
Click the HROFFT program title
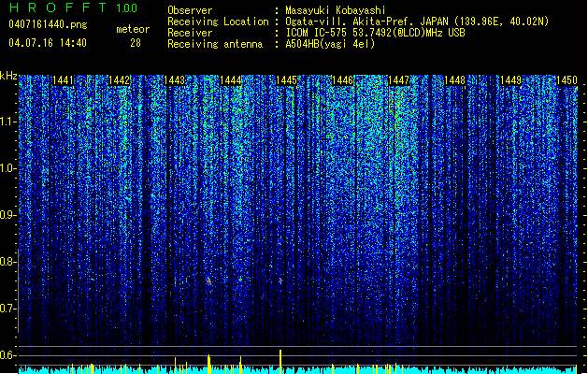click(x=58, y=7)
